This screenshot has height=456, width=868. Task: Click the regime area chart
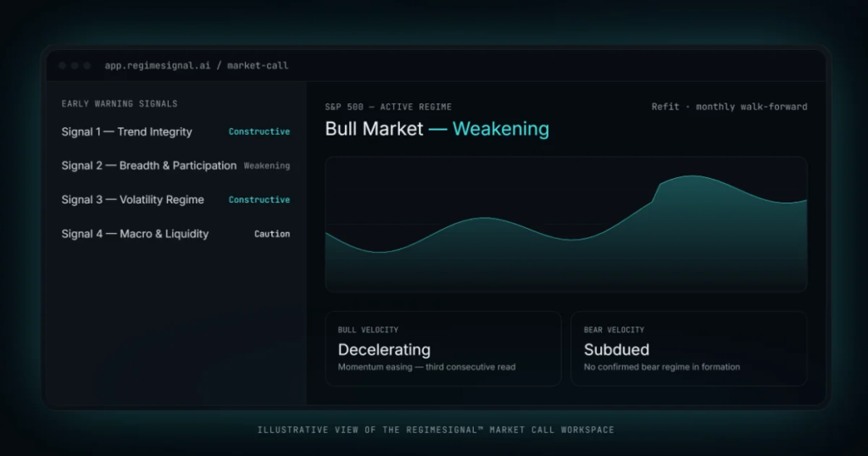[565, 224]
